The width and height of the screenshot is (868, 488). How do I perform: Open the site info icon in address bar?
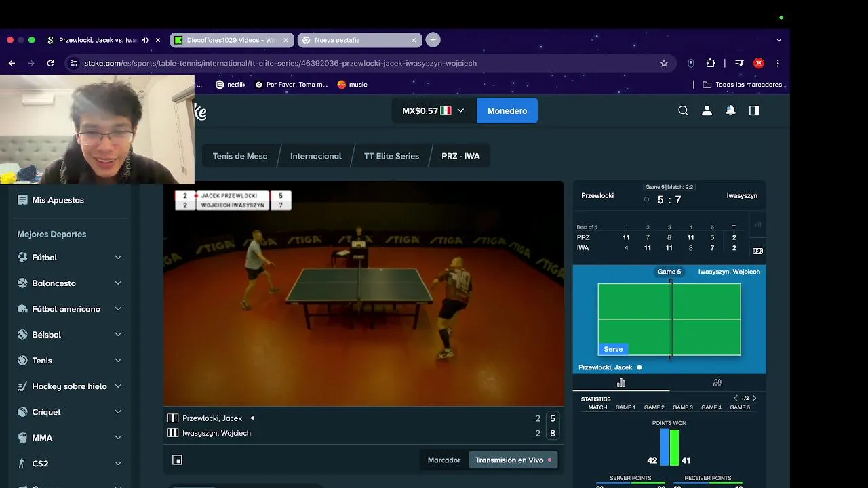point(73,63)
